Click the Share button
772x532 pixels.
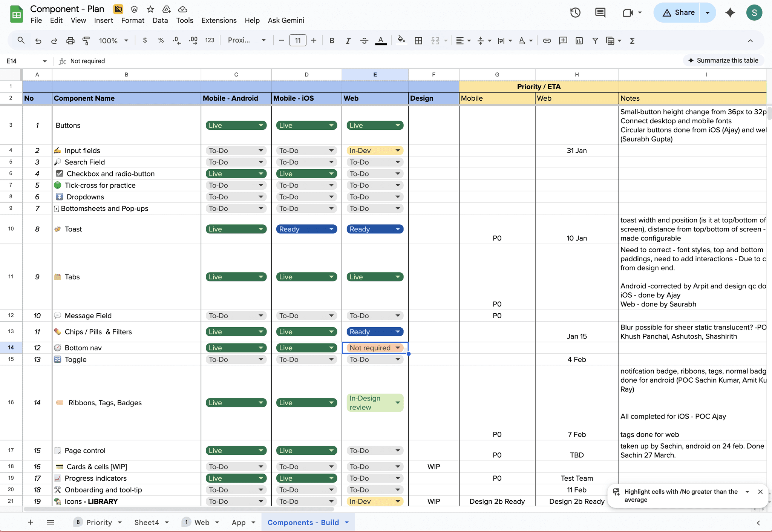pos(677,12)
